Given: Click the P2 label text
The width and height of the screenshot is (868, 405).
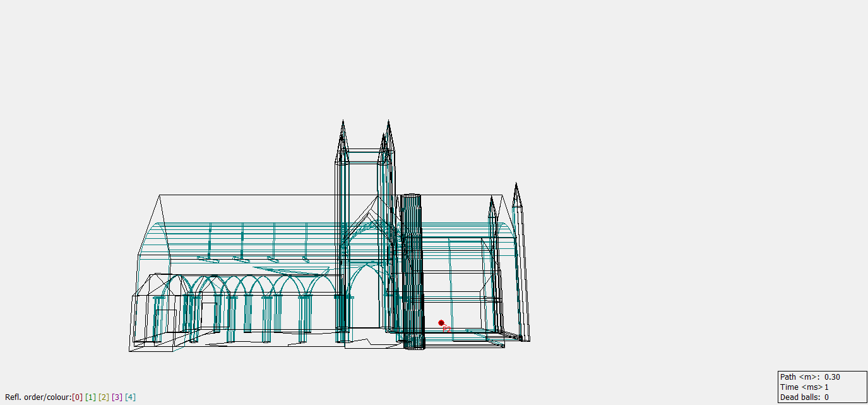Looking at the screenshot, I should click(447, 329).
